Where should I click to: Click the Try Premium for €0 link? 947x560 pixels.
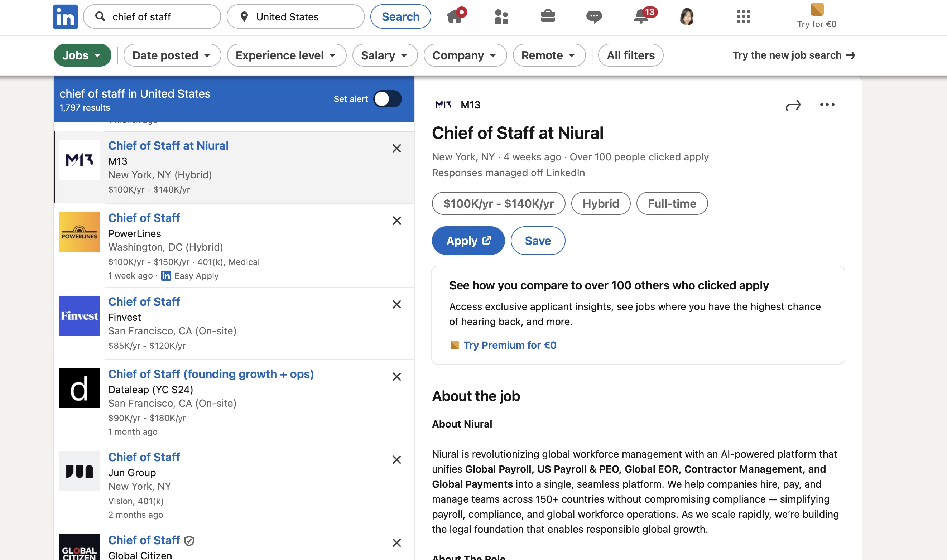pos(509,345)
